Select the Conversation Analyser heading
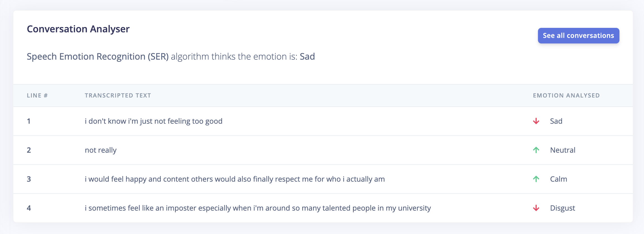Viewport: 644px width, 234px height. coord(78,29)
